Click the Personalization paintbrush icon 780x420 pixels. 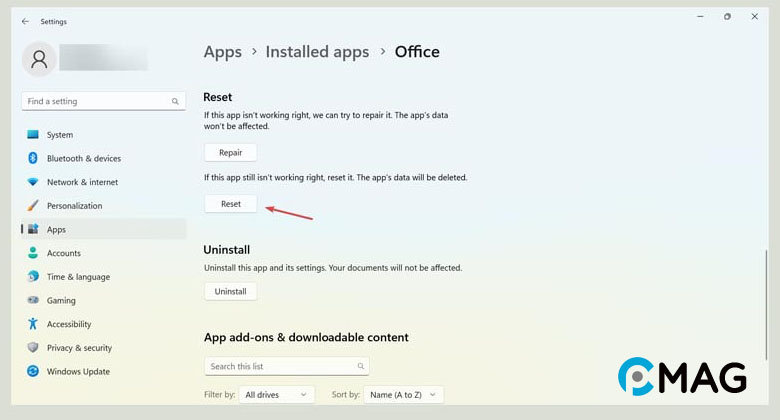[x=33, y=206]
